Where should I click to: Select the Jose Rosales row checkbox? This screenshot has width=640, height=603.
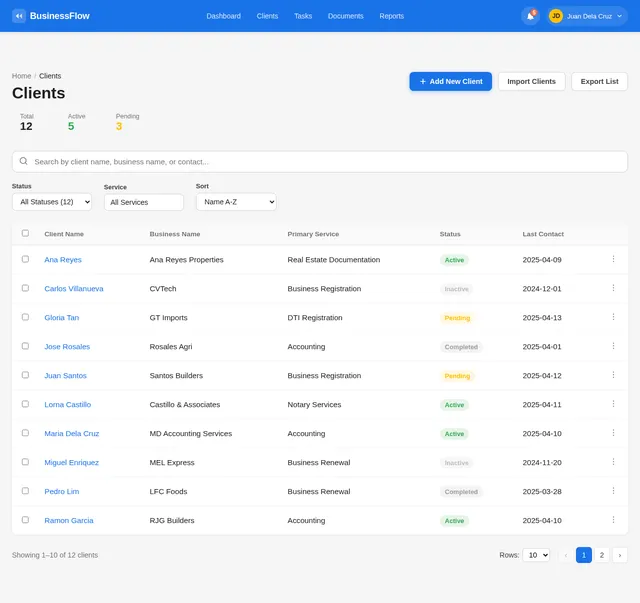(x=25, y=346)
